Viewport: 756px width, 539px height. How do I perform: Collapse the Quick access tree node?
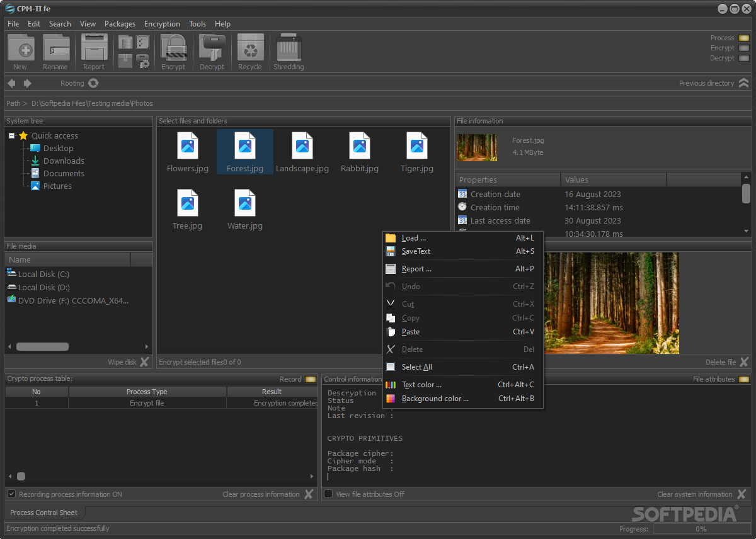point(11,135)
